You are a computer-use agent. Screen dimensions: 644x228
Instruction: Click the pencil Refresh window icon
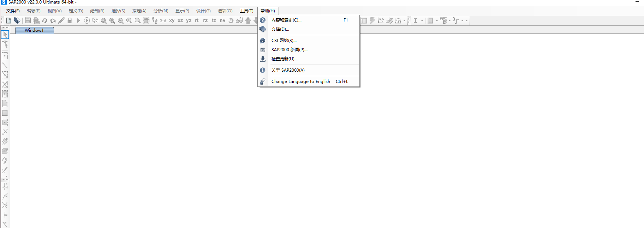[x=61, y=20]
